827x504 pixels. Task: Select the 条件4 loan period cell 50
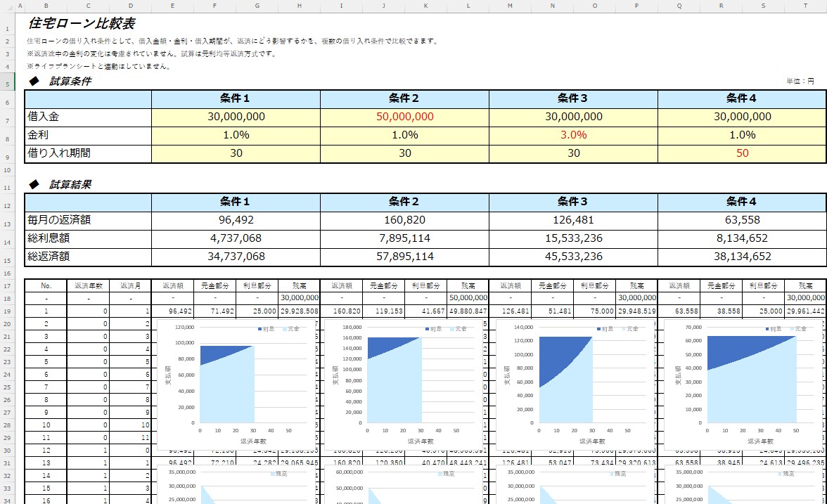pos(742,153)
